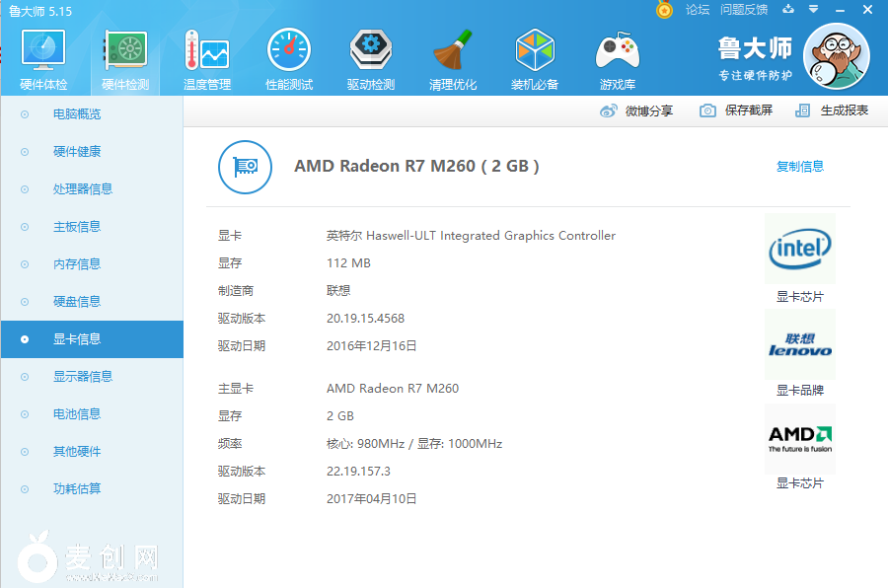Click the 微博分享 Weibo share icon
This screenshot has width=888, height=588.
coord(609,110)
